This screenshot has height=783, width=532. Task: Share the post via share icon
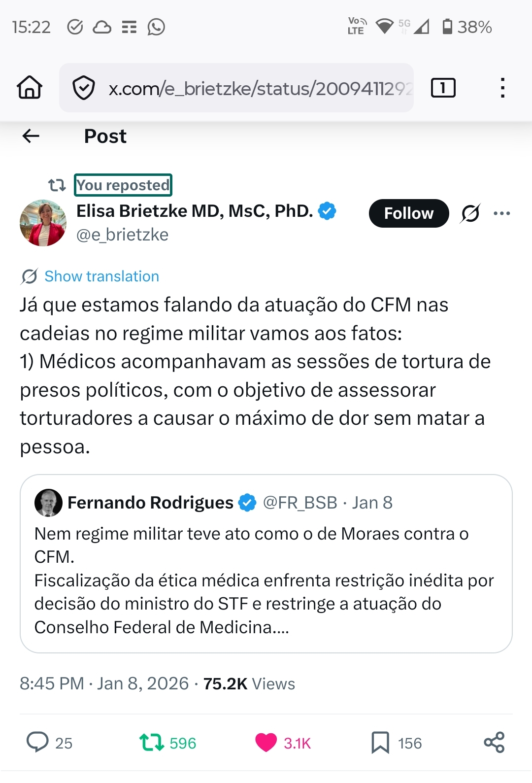[x=494, y=742]
